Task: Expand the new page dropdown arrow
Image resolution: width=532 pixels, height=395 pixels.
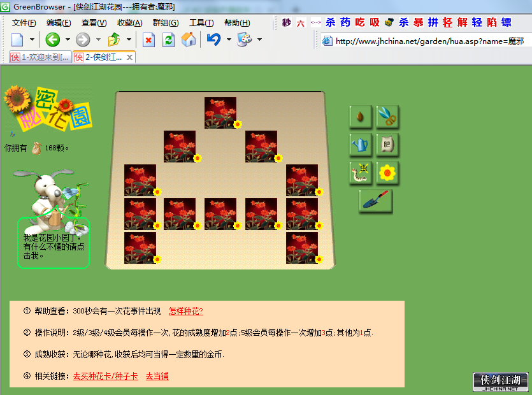Action: [32, 39]
